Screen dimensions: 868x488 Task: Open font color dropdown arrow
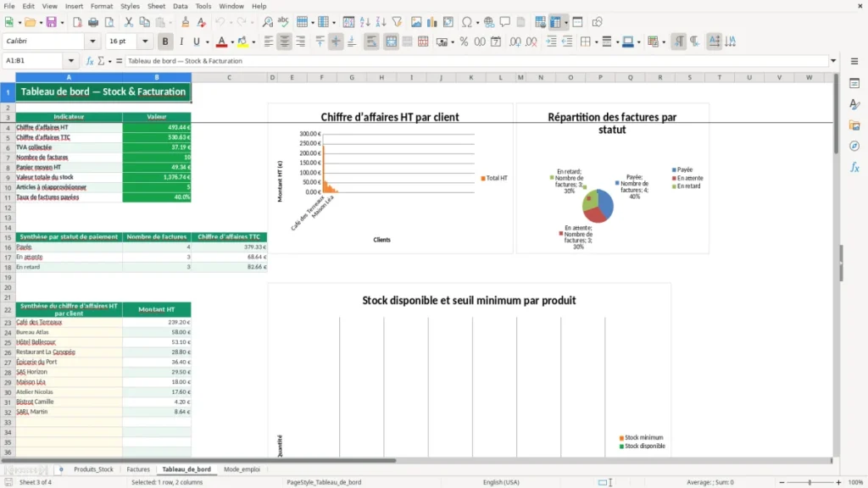pyautogui.click(x=232, y=42)
